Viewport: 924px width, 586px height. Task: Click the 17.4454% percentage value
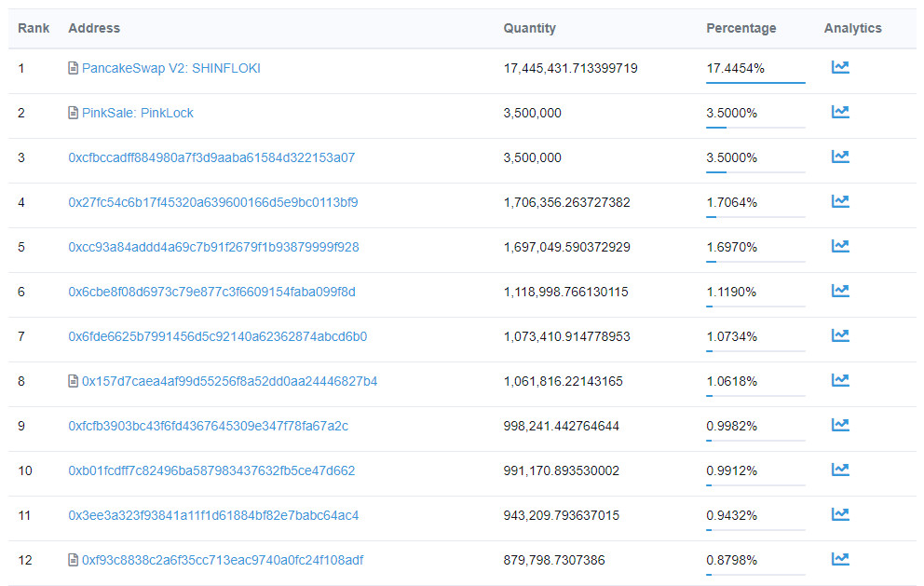(736, 68)
